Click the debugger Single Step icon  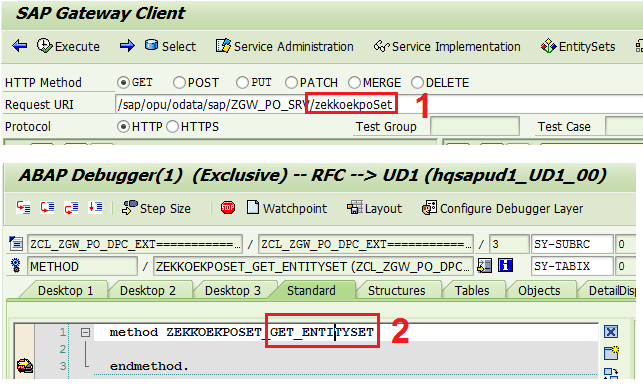point(23,208)
